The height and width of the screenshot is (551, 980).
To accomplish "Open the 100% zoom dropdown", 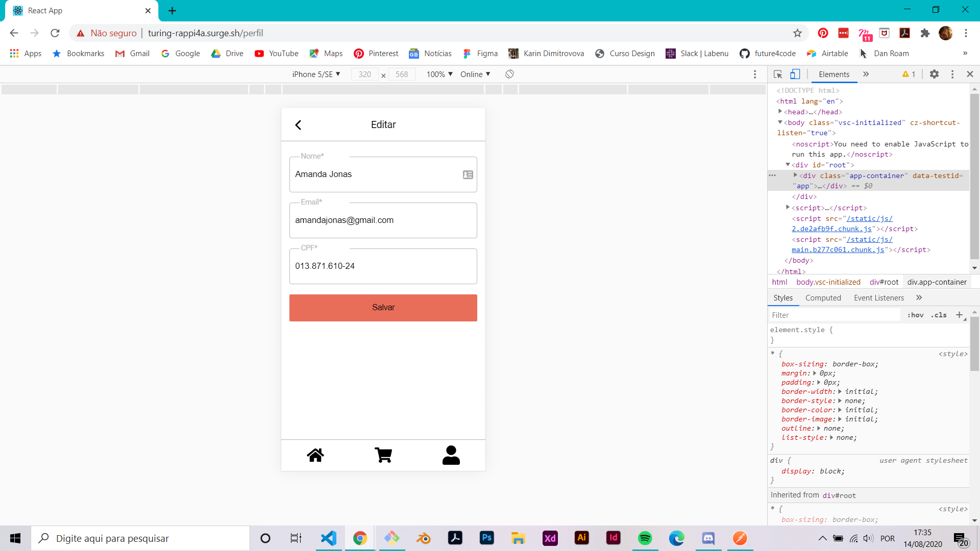I will tap(439, 74).
